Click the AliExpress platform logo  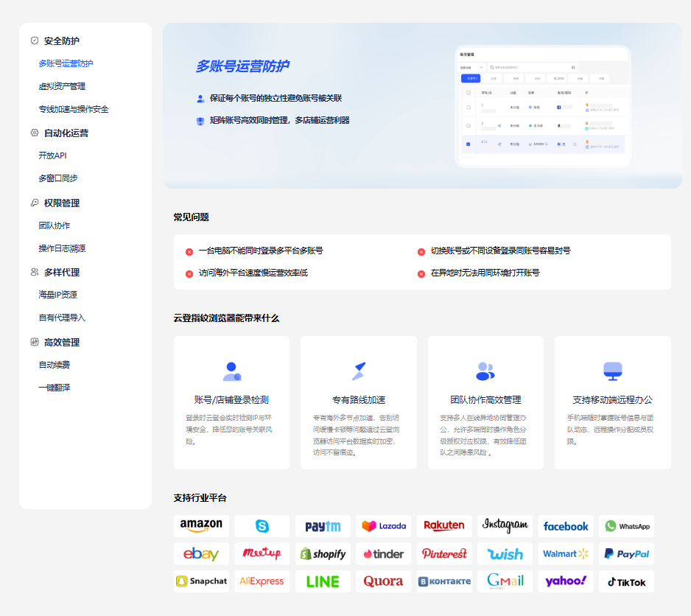262,581
